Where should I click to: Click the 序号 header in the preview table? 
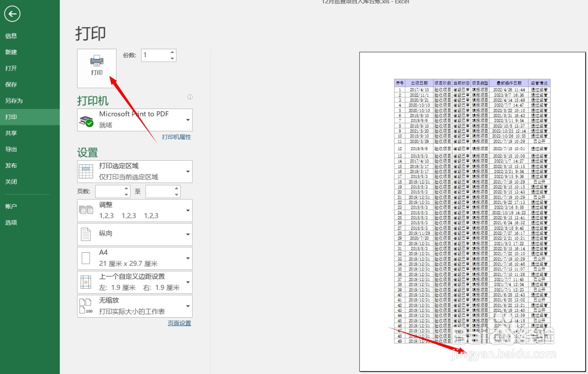400,83
